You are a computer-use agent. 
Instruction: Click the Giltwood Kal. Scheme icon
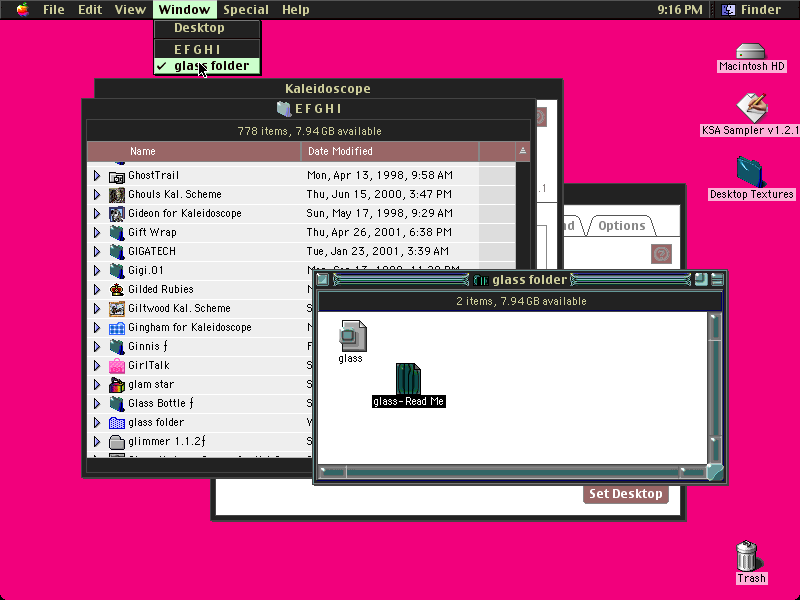pyautogui.click(x=117, y=309)
